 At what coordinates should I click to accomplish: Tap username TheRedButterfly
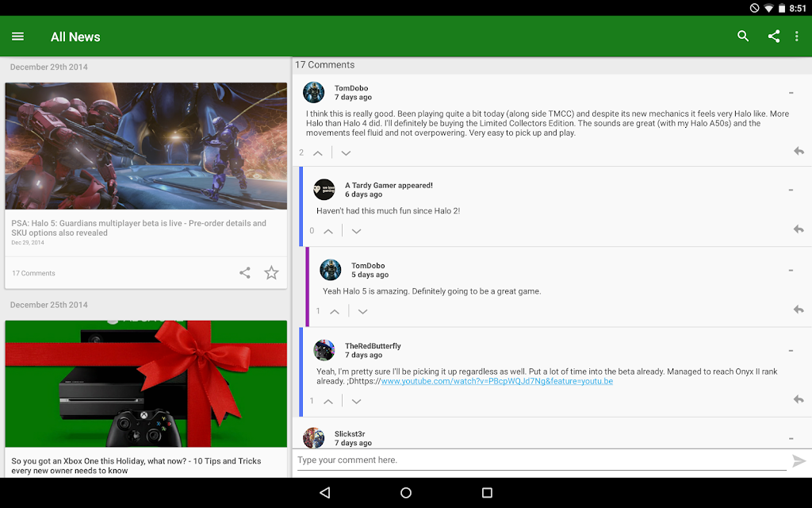click(373, 346)
